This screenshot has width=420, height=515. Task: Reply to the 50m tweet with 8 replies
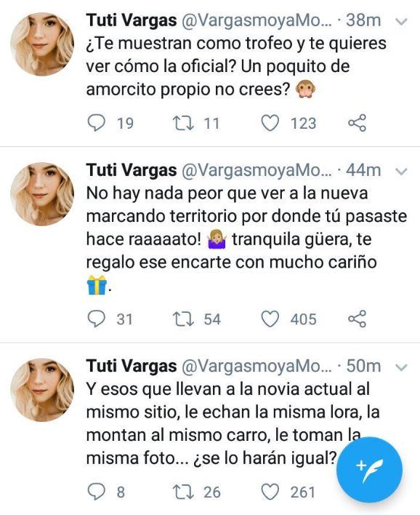(x=97, y=492)
